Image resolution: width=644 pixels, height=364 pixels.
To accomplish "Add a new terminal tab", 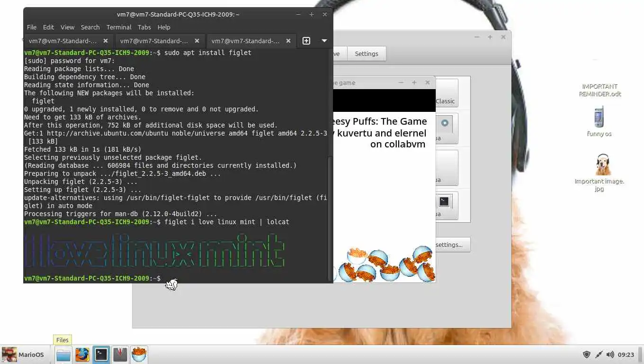I will 306,41.
